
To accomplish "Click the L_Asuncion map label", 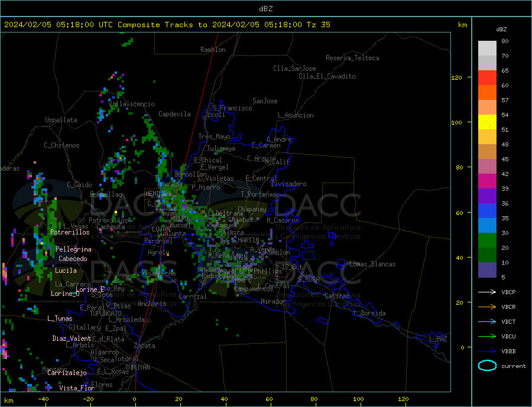I will 296,115.
